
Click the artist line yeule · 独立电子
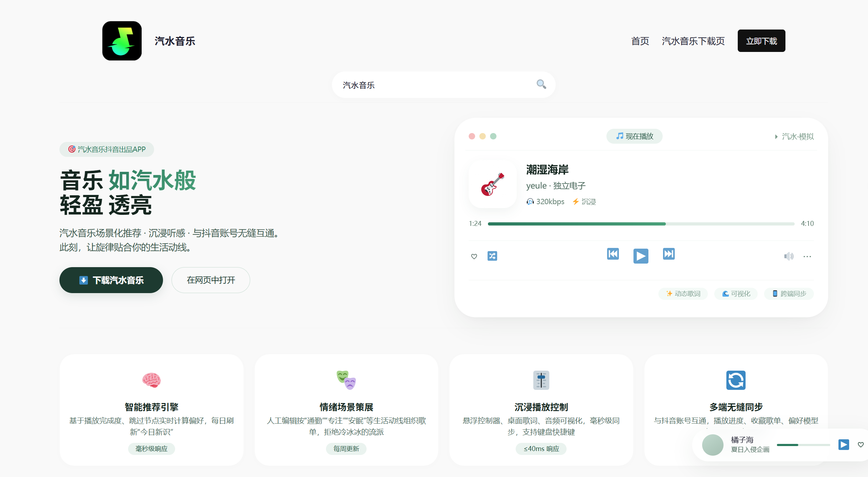point(556,186)
